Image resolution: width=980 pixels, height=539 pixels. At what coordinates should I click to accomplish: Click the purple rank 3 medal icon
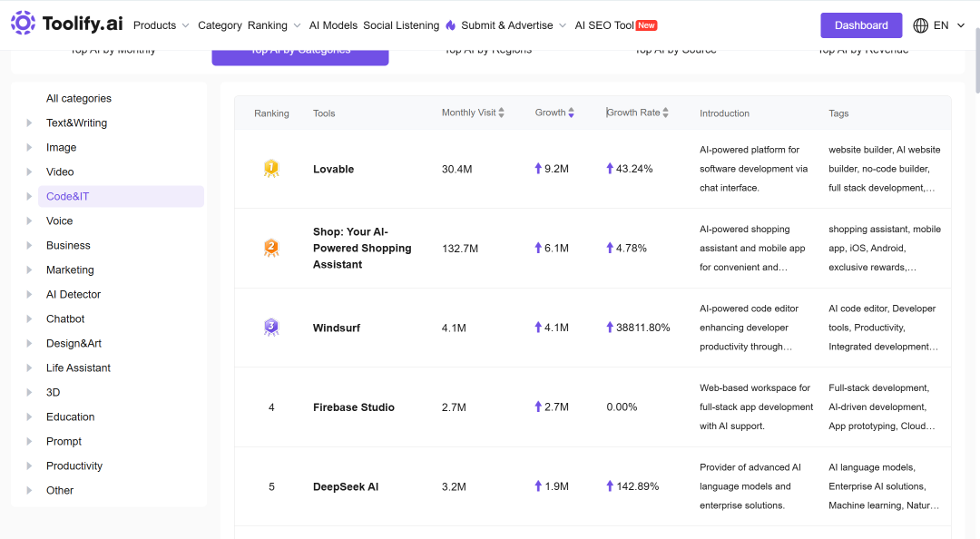pyautogui.click(x=271, y=328)
